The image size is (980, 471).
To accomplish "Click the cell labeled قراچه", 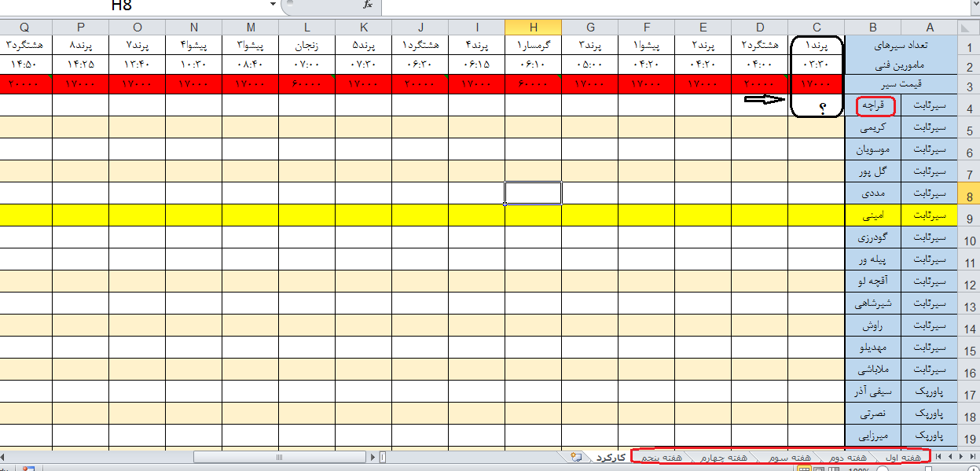I will coord(874,105).
